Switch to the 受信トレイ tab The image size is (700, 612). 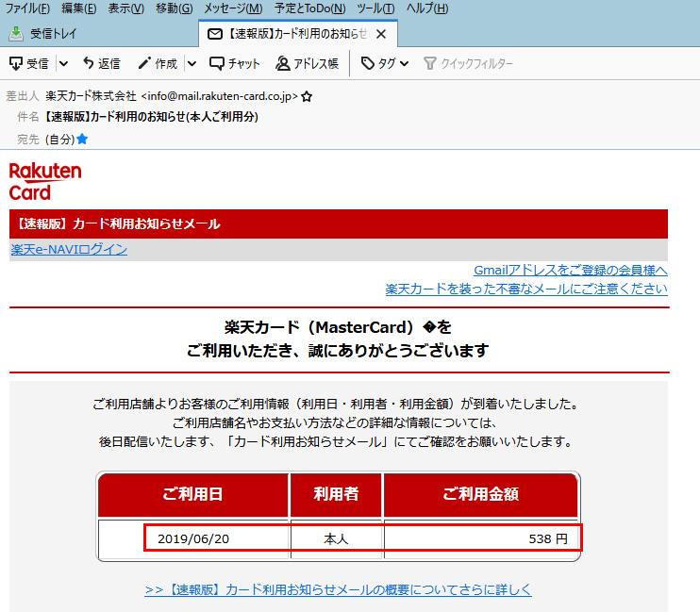point(54,34)
